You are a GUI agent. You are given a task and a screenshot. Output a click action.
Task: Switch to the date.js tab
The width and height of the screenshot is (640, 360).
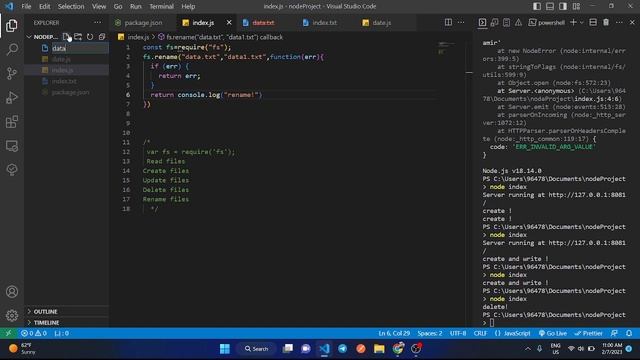[382, 23]
